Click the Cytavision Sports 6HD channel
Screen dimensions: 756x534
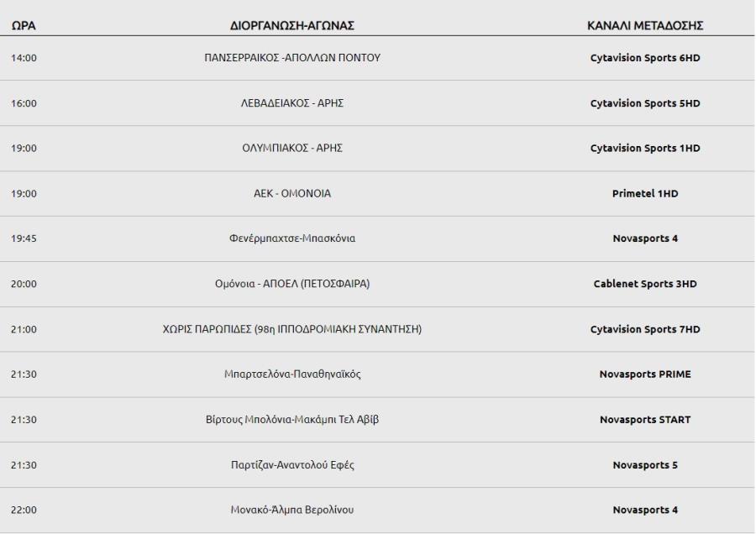coord(645,58)
